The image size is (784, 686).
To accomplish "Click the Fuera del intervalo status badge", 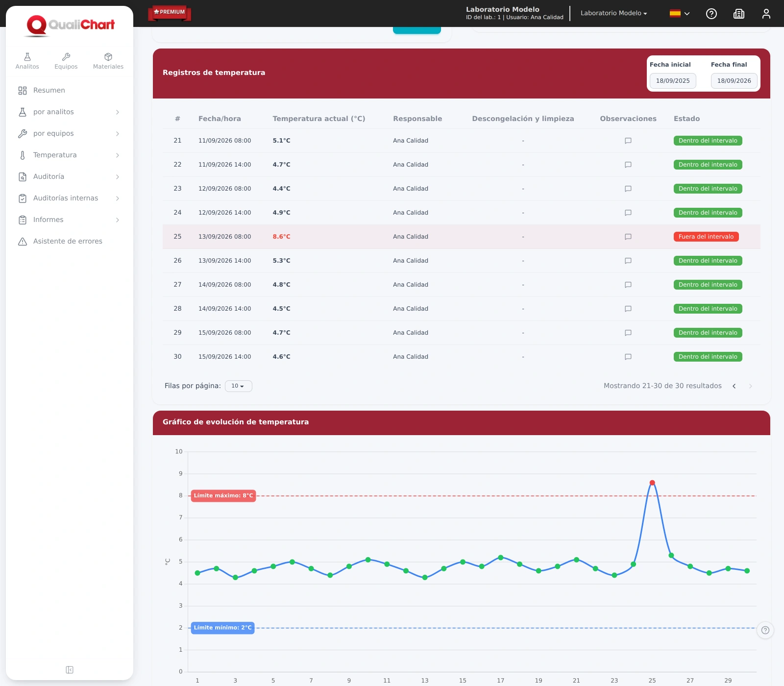I will 706,237.
